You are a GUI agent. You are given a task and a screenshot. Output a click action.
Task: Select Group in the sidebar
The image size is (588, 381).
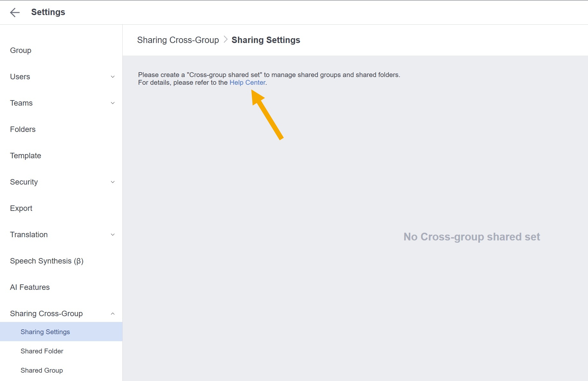click(21, 50)
